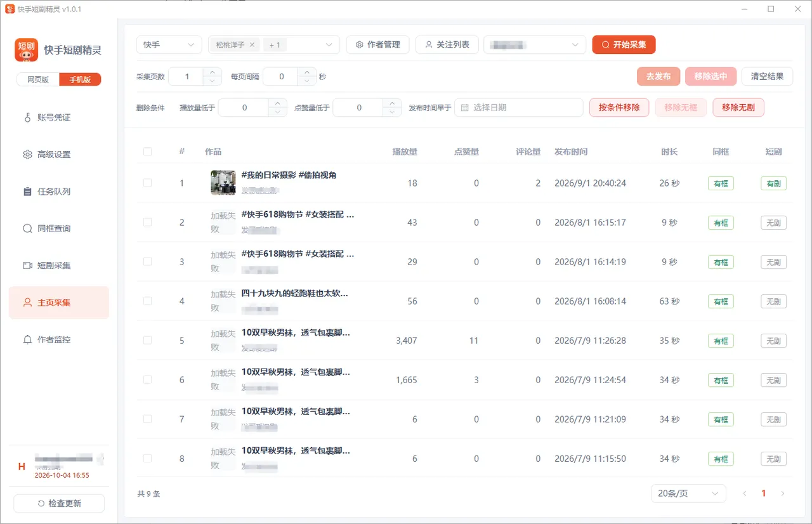
Task: Check row 5 with 3,407 plays
Action: coord(148,340)
